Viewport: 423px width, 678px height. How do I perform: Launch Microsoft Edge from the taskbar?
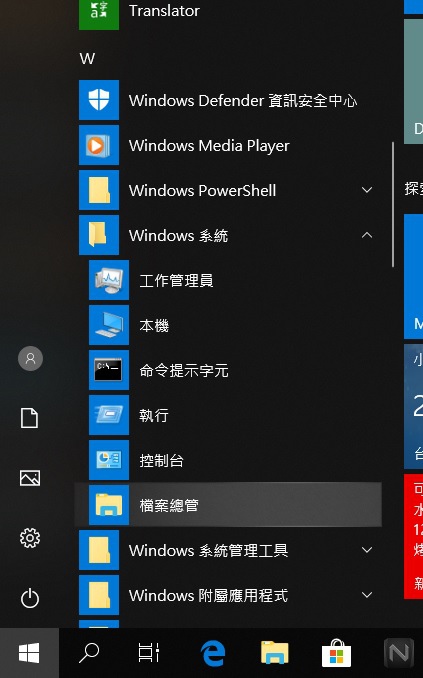pyautogui.click(x=213, y=653)
